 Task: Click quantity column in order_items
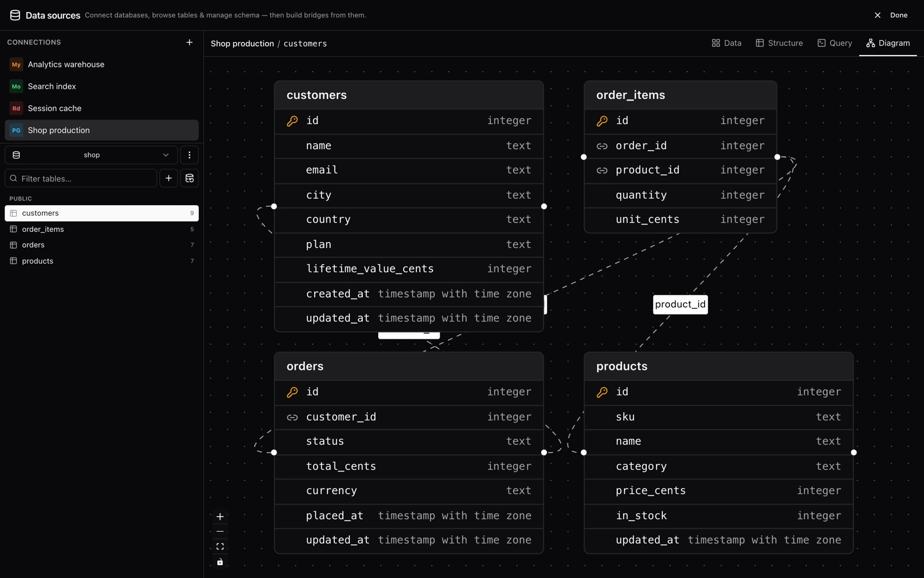pos(680,195)
